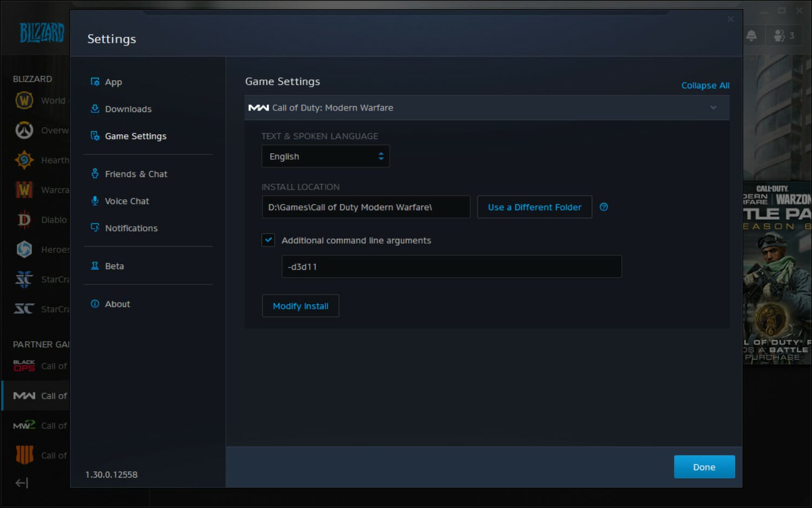Click the Done button
812x508 pixels.
[x=704, y=467]
